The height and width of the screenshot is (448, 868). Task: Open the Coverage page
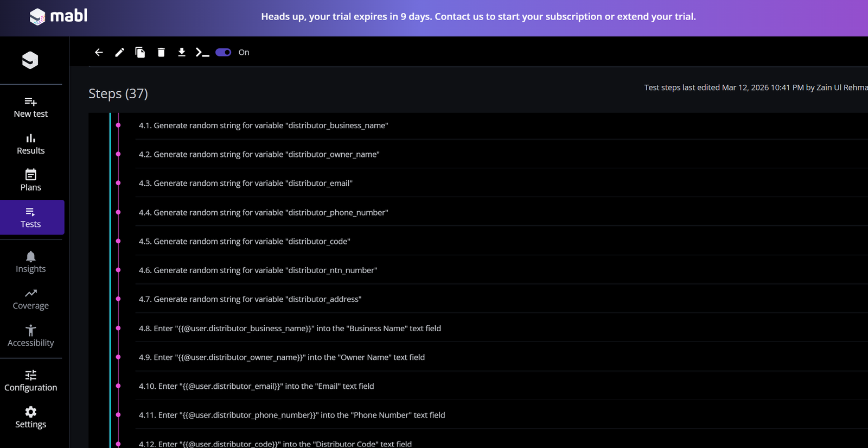pos(31,299)
